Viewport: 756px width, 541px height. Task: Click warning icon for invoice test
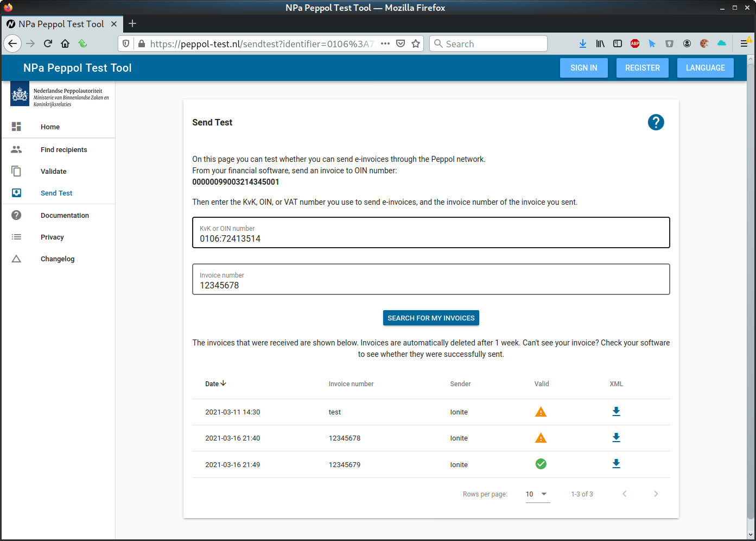541,412
